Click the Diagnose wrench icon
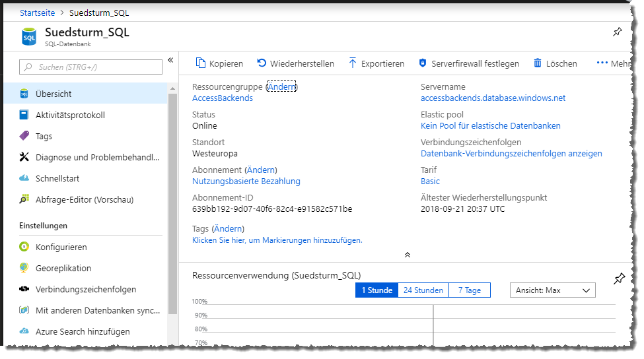Viewport: 644px width, 359px height. point(24,156)
